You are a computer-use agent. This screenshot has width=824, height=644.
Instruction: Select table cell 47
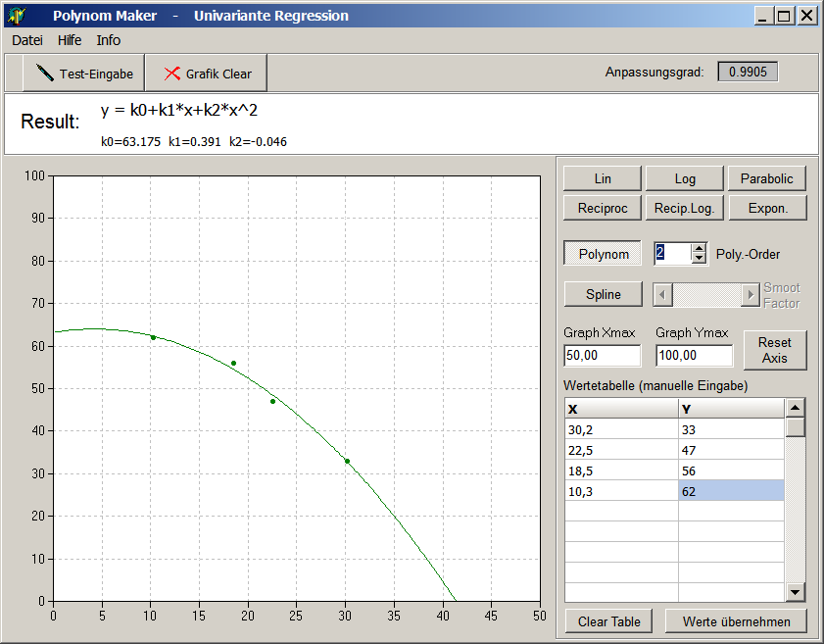tap(731, 450)
